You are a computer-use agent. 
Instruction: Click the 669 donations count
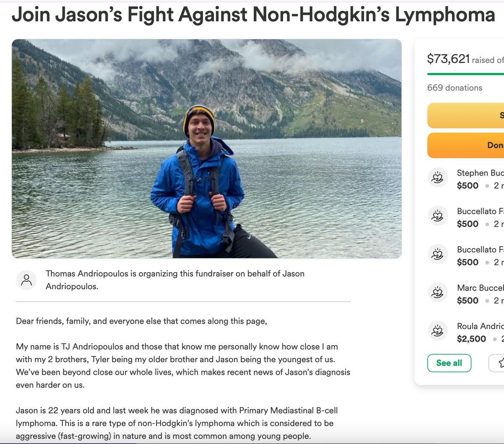454,88
